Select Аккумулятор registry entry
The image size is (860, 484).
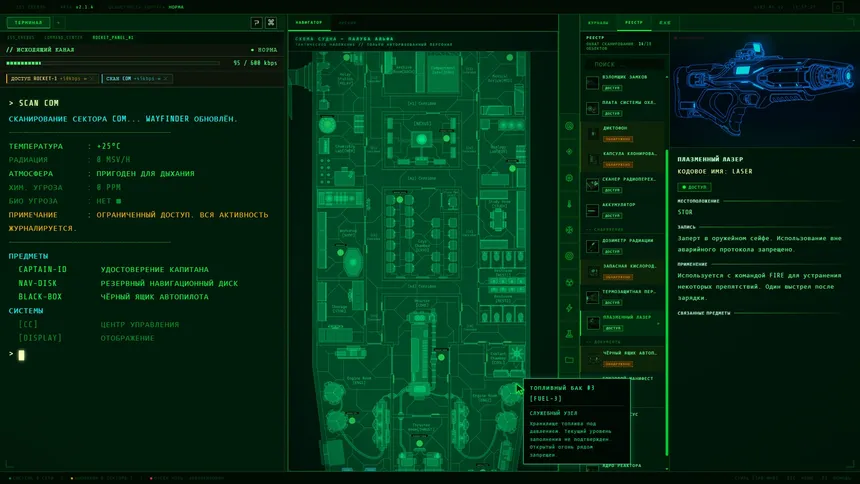point(625,210)
